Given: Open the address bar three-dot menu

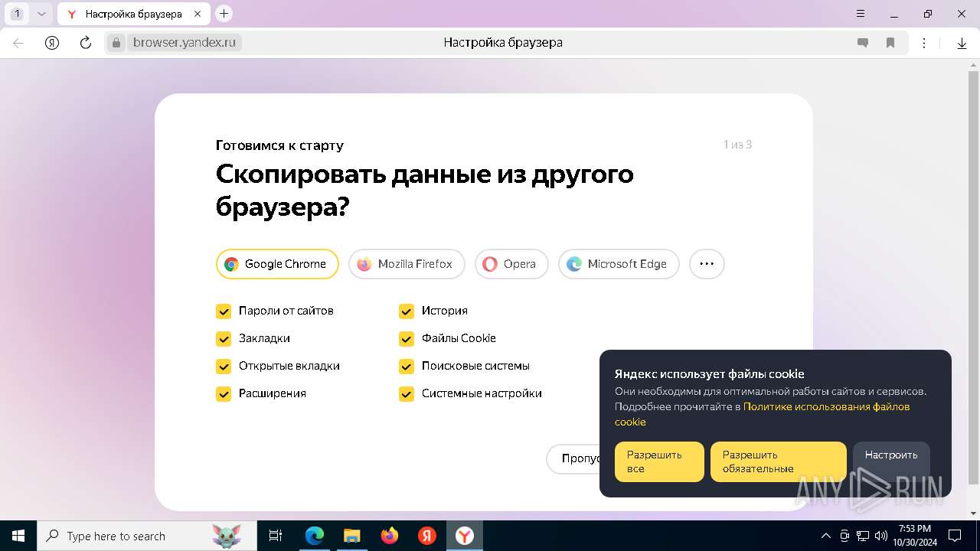Looking at the screenshot, I should (x=924, y=43).
